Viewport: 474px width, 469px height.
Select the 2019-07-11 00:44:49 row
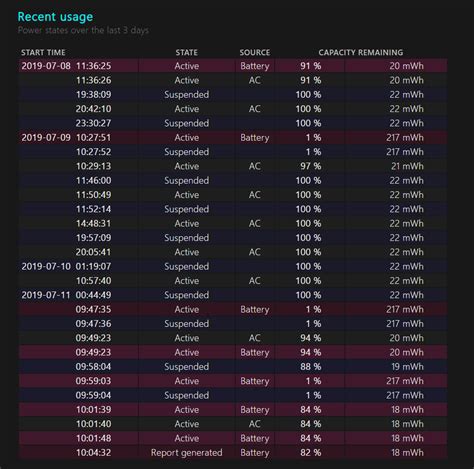pos(233,295)
